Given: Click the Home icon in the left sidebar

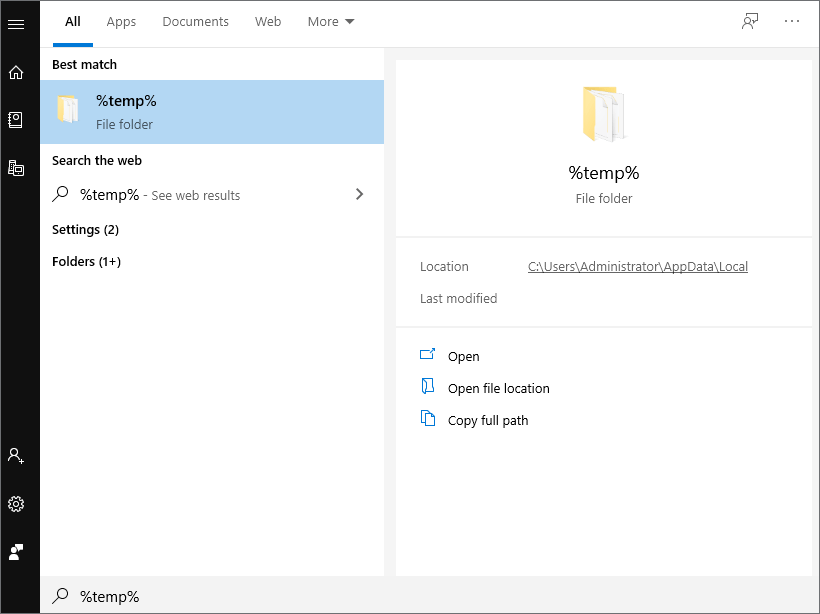Looking at the screenshot, I should [x=17, y=72].
